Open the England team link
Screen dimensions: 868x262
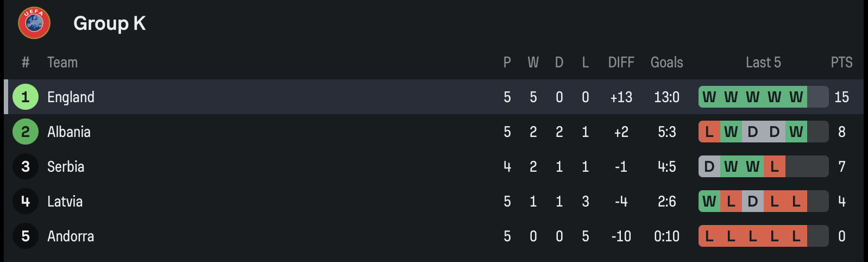[71, 97]
